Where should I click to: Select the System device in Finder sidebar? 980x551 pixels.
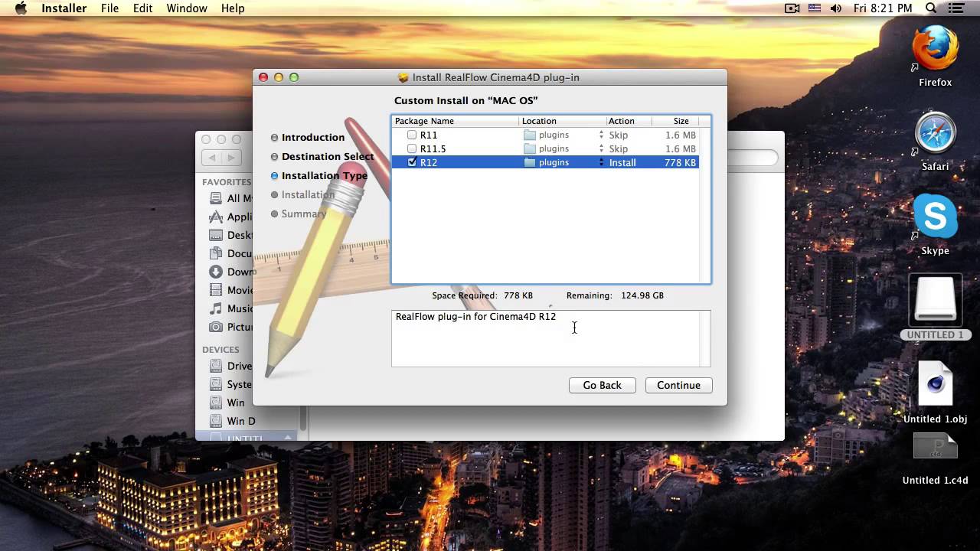point(230,384)
